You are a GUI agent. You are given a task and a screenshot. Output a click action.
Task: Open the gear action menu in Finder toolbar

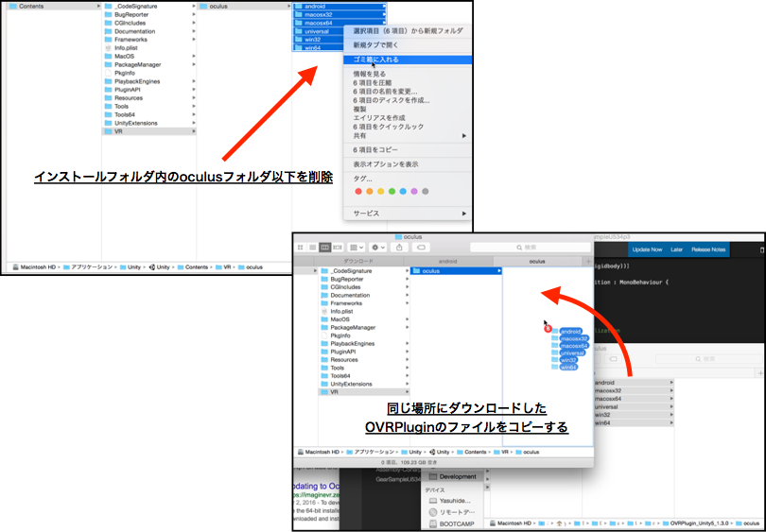(377, 248)
